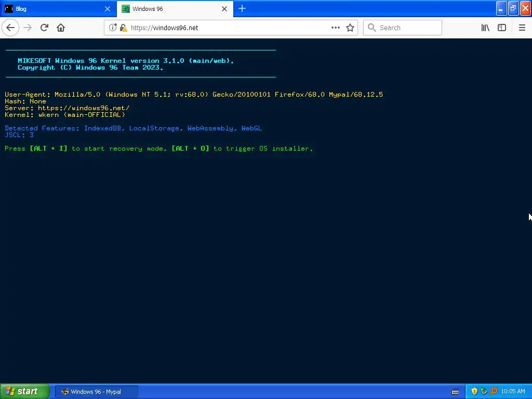This screenshot has height=399, width=532.
Task: Click the JSCL: 3 line
Action: [x=19, y=135]
